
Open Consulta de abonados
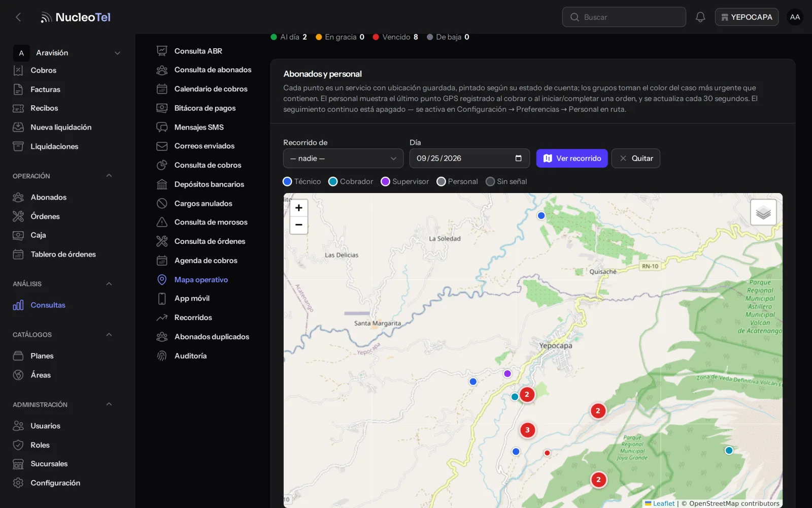(x=213, y=70)
